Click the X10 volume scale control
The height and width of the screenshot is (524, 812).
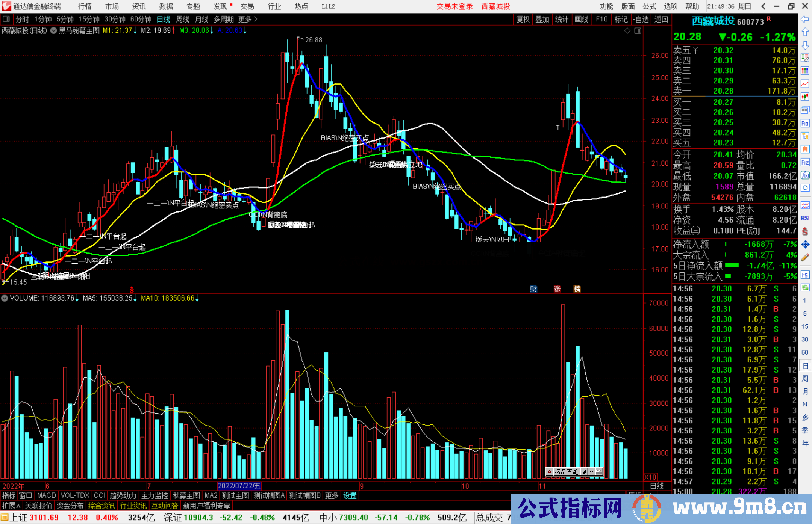pos(650,477)
